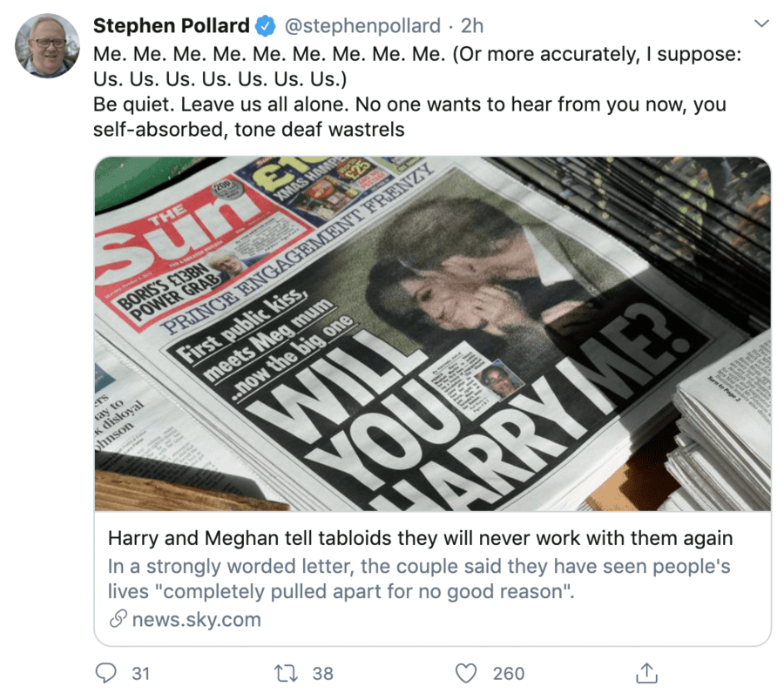
Task: Click the Stephen Pollard display name
Action: click(x=171, y=25)
